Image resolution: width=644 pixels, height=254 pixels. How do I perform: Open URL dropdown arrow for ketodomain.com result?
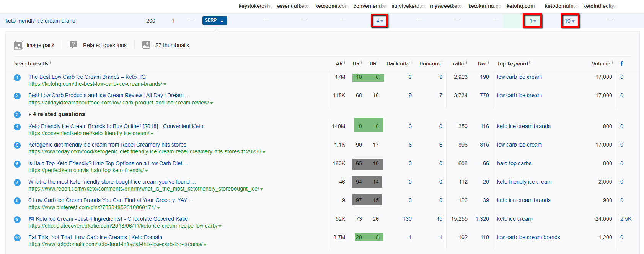(205, 244)
